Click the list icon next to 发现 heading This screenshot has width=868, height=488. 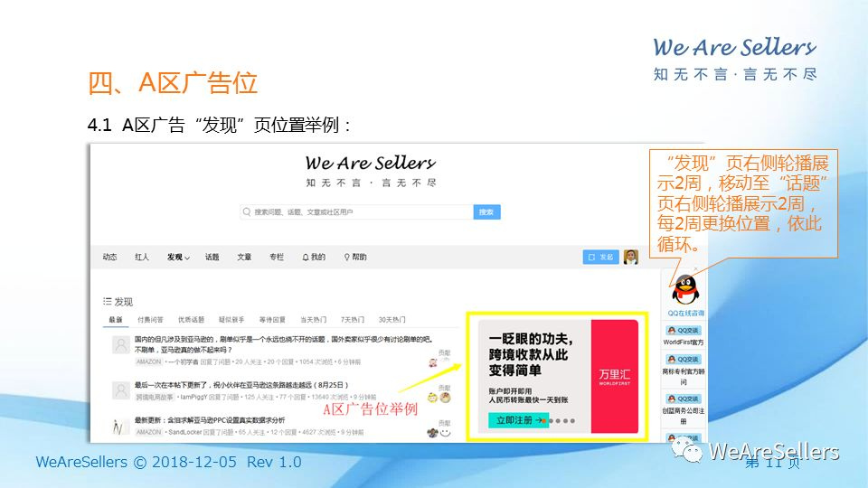(107, 302)
